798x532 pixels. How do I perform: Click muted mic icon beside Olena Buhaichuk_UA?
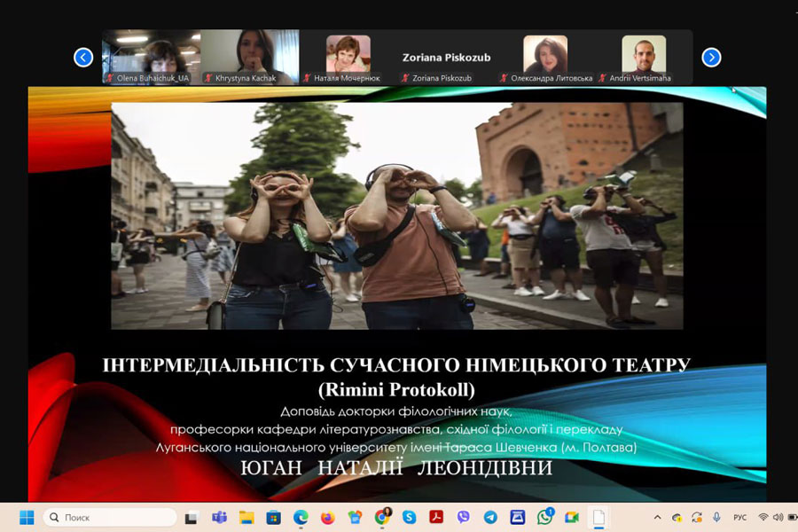109,78
